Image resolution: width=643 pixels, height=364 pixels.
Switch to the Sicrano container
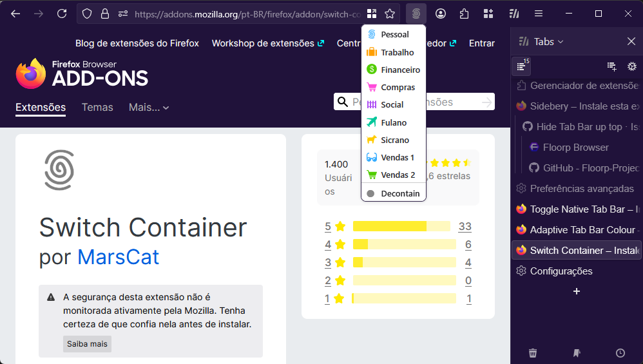click(x=394, y=140)
